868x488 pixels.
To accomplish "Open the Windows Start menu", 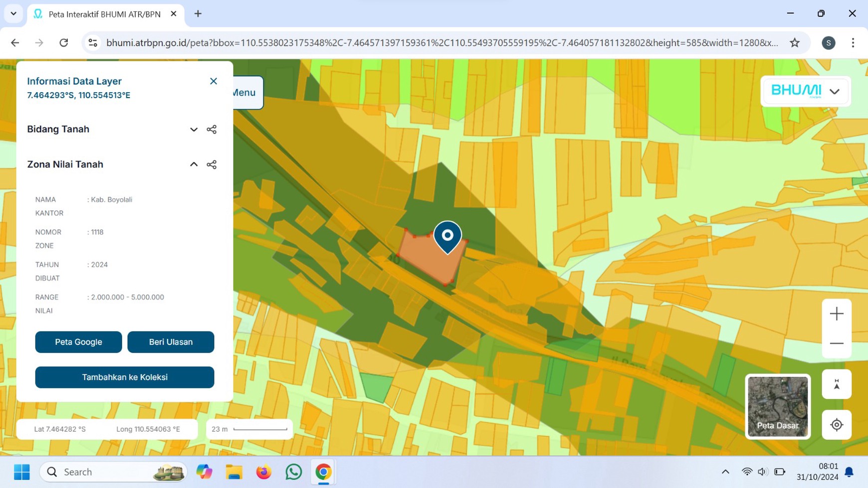I will pyautogui.click(x=21, y=472).
